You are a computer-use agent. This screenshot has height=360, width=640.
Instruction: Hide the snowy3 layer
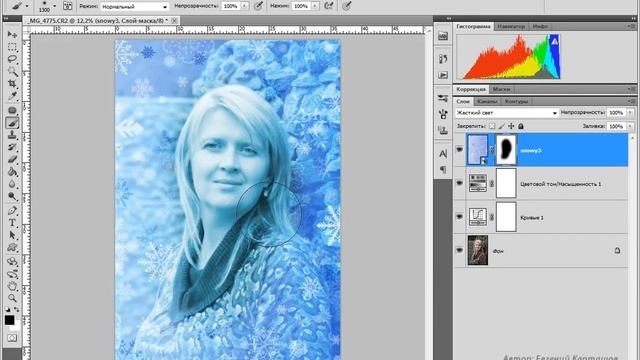[460, 150]
